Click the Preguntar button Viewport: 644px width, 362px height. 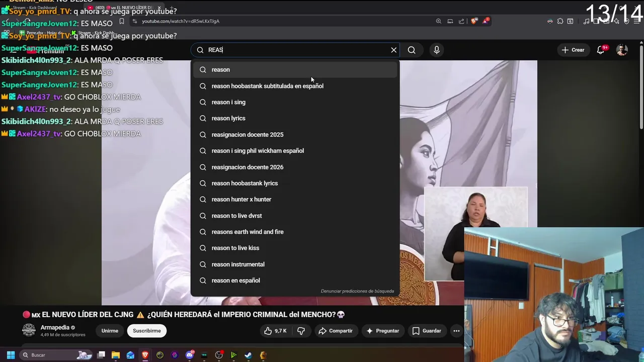[383, 331]
